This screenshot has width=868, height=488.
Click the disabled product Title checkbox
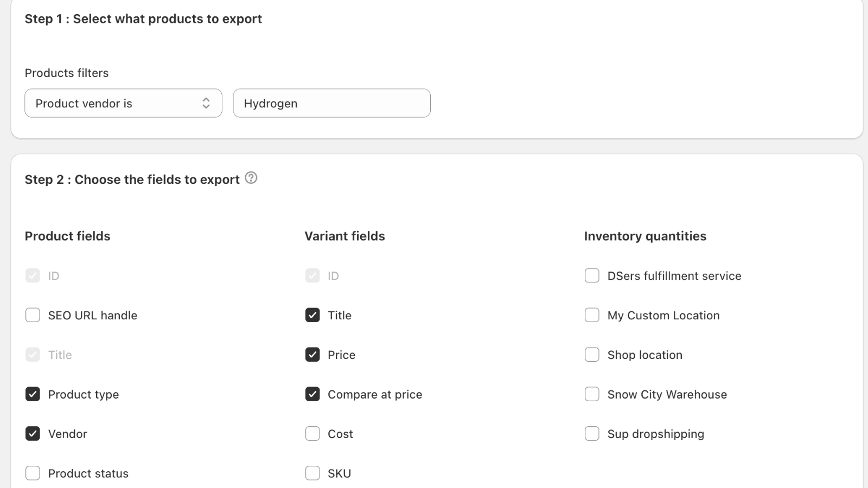point(33,355)
